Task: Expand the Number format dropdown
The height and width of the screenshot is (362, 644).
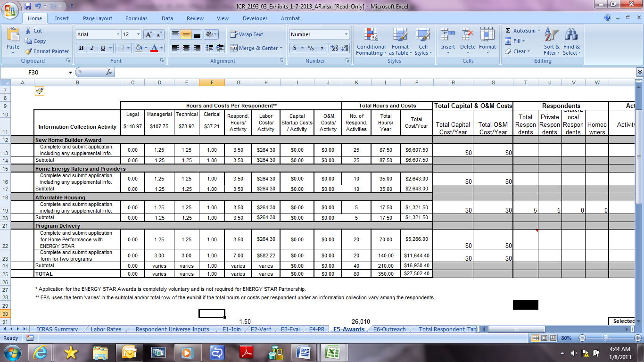Action: pyautogui.click(x=346, y=34)
